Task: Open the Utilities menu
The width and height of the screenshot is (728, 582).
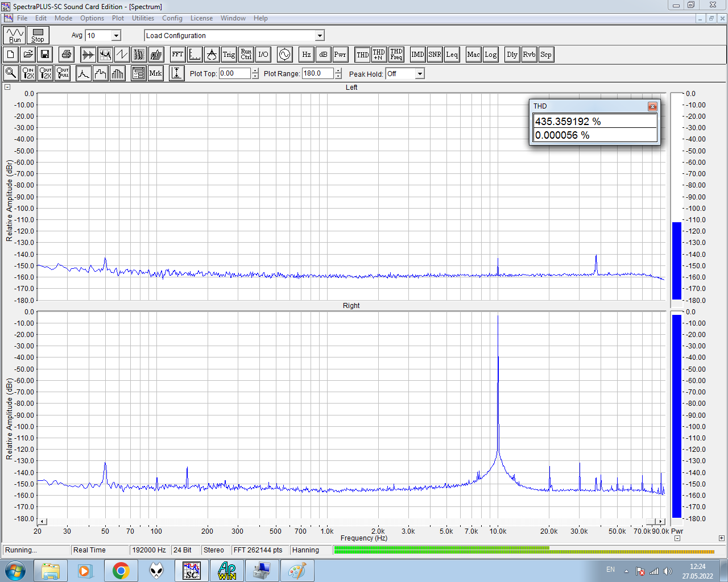Action: click(x=143, y=18)
